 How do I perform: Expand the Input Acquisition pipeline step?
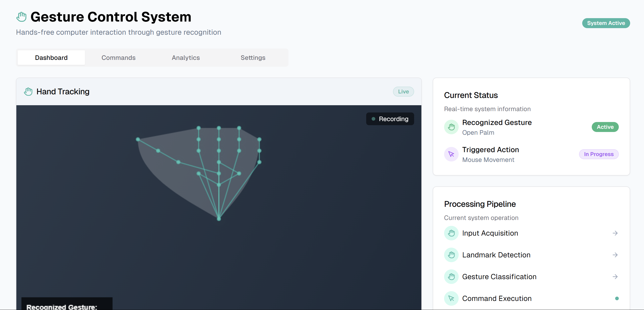(x=615, y=233)
